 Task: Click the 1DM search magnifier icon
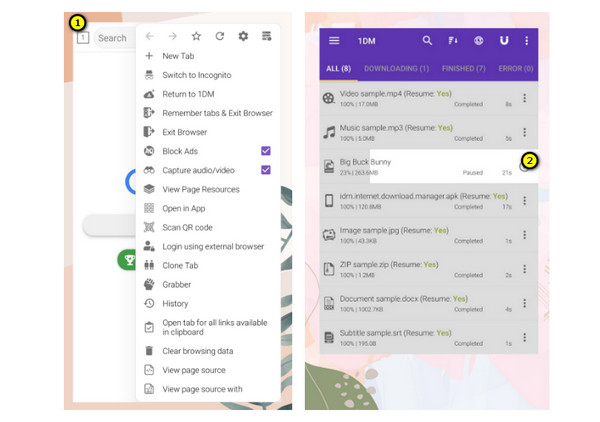427,41
